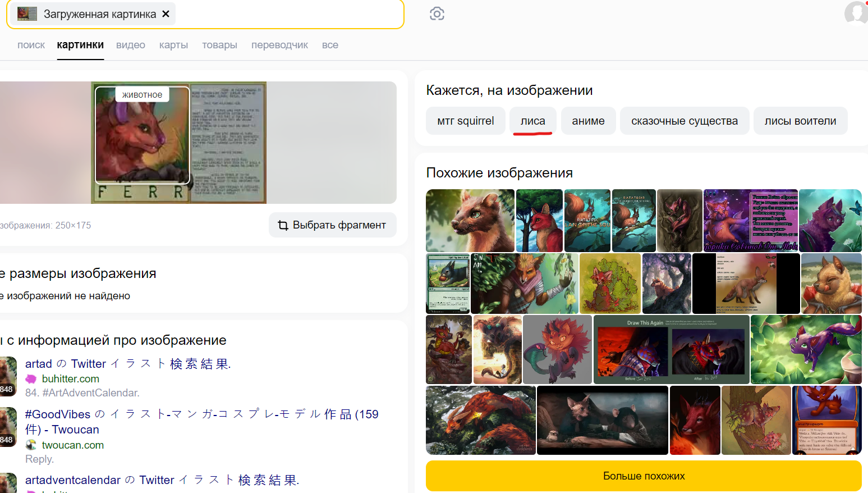
Task: Open the purple cat on green leaves thumbnail
Action: click(x=806, y=350)
